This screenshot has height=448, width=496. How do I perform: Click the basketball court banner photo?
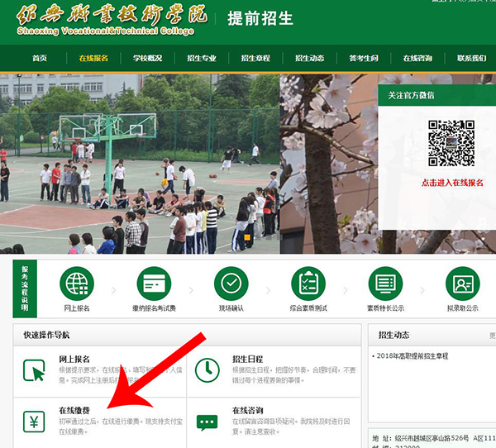point(140,164)
